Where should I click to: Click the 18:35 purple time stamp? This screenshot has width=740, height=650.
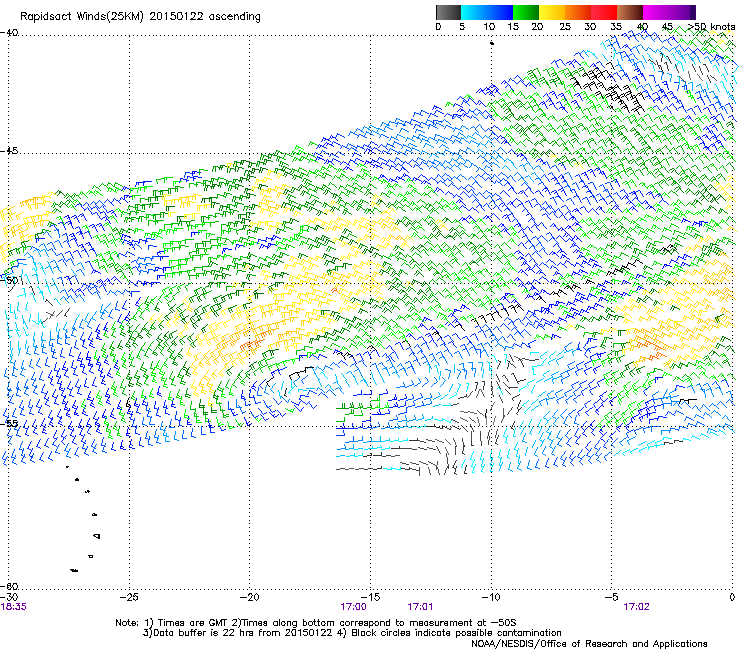click(14, 607)
